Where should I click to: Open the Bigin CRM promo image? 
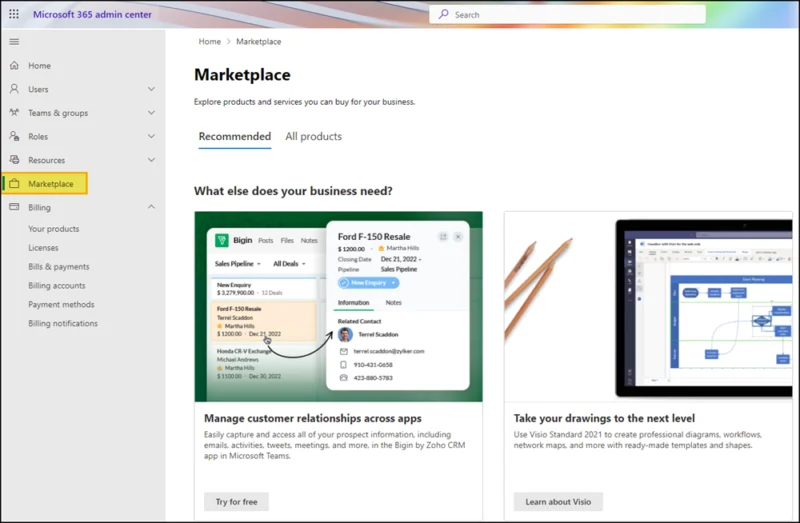point(338,307)
